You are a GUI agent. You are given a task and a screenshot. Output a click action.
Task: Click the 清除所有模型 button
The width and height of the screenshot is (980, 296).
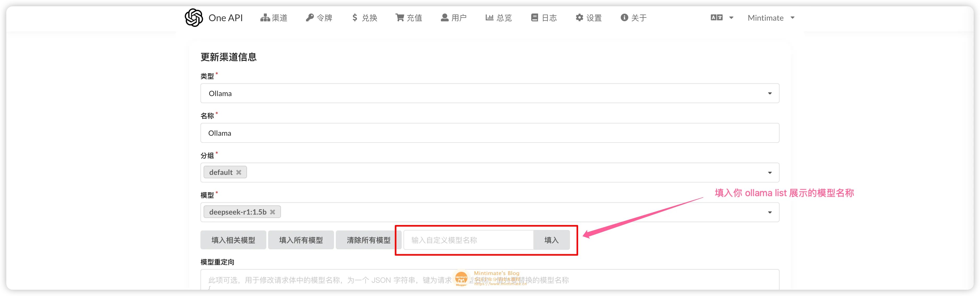tap(368, 240)
